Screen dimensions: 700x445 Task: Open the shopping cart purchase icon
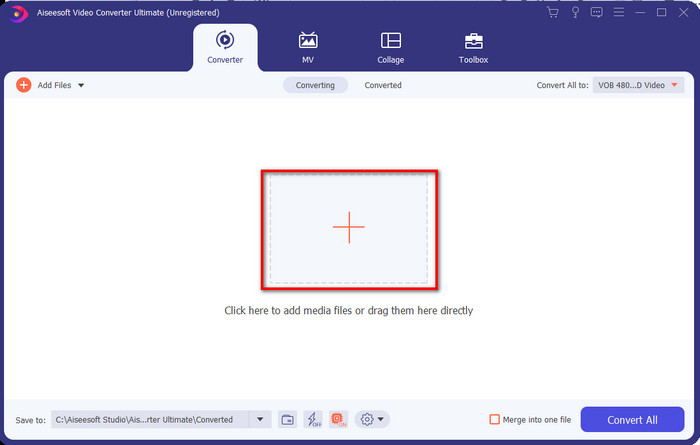553,12
